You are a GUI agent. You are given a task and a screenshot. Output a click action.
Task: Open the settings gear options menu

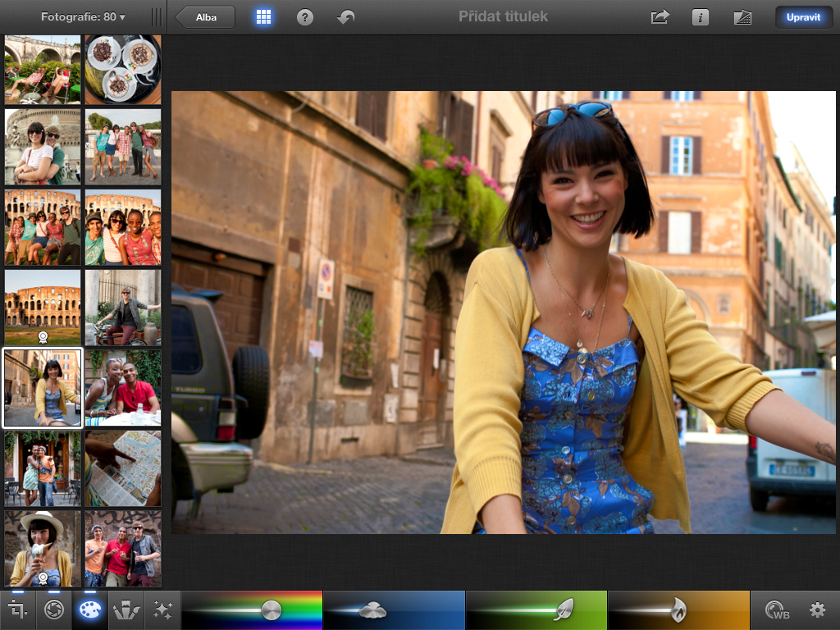point(817,610)
